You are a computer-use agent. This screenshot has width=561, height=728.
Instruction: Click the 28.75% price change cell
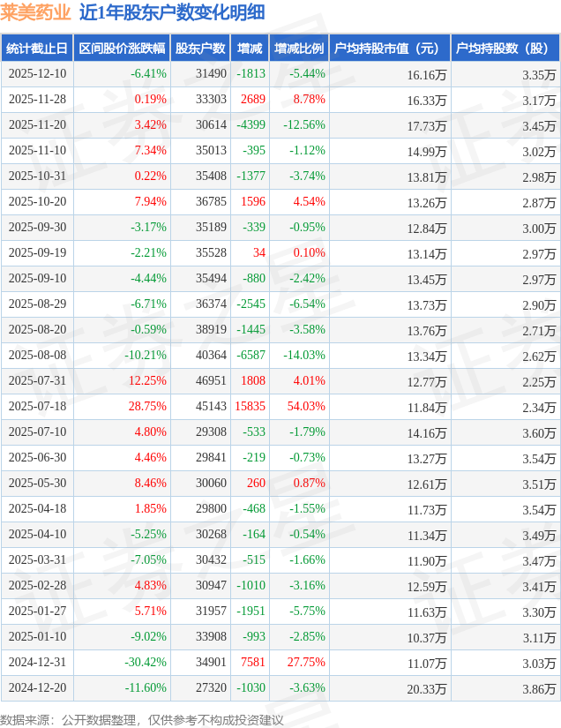click(147, 407)
